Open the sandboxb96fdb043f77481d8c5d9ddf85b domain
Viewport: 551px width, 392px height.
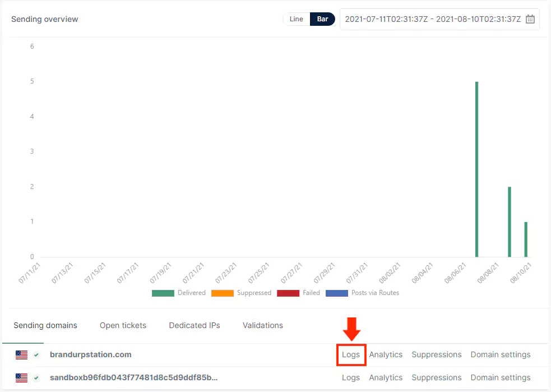pyautogui.click(x=134, y=377)
